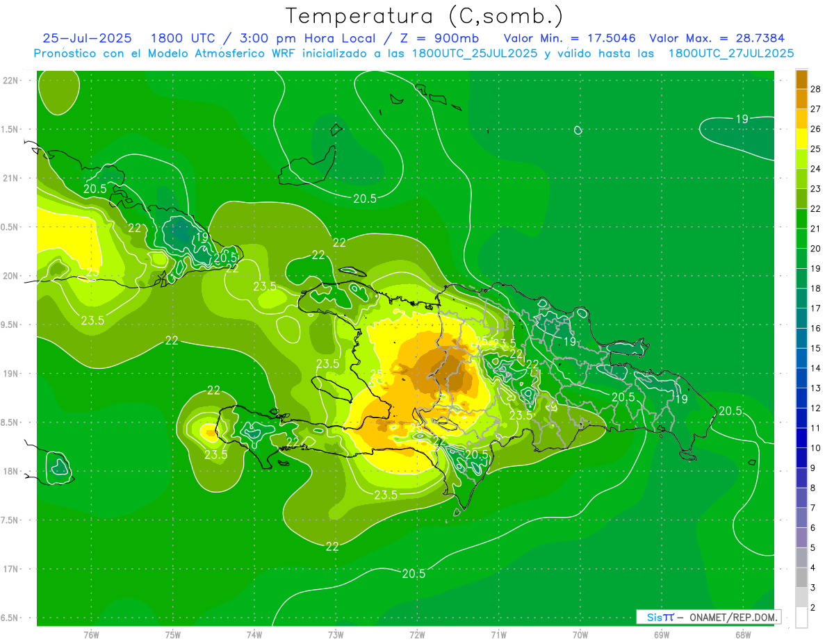Click the dark orange swatch atop the color scale
This screenshot has height=644, width=834.
click(801, 80)
